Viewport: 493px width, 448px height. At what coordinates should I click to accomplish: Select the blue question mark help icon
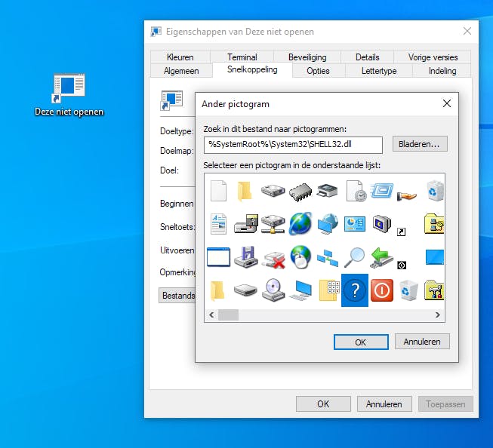pyautogui.click(x=355, y=290)
